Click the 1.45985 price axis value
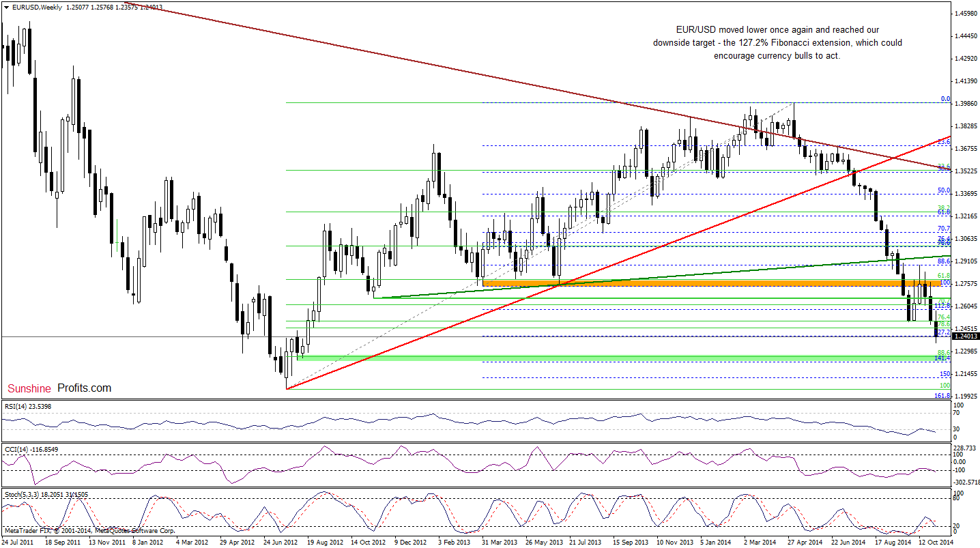The width and height of the screenshot is (980, 548). pyautogui.click(x=966, y=13)
